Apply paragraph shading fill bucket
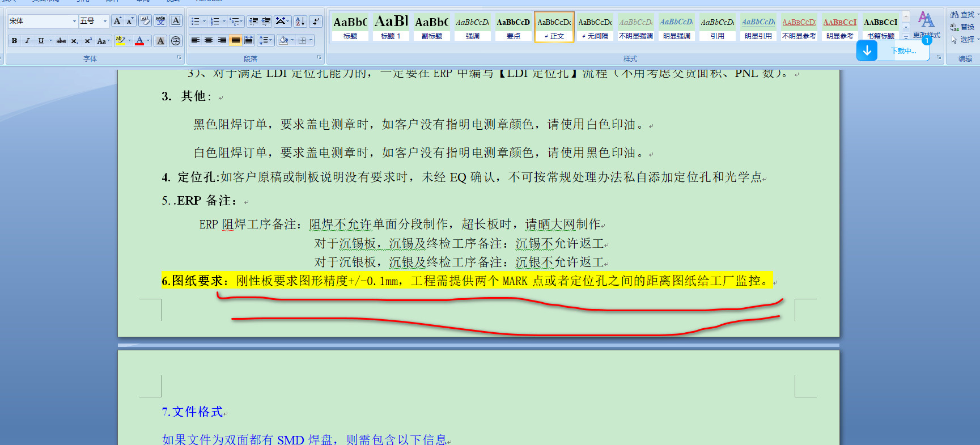Viewport: 980px width, 445px height. (283, 40)
